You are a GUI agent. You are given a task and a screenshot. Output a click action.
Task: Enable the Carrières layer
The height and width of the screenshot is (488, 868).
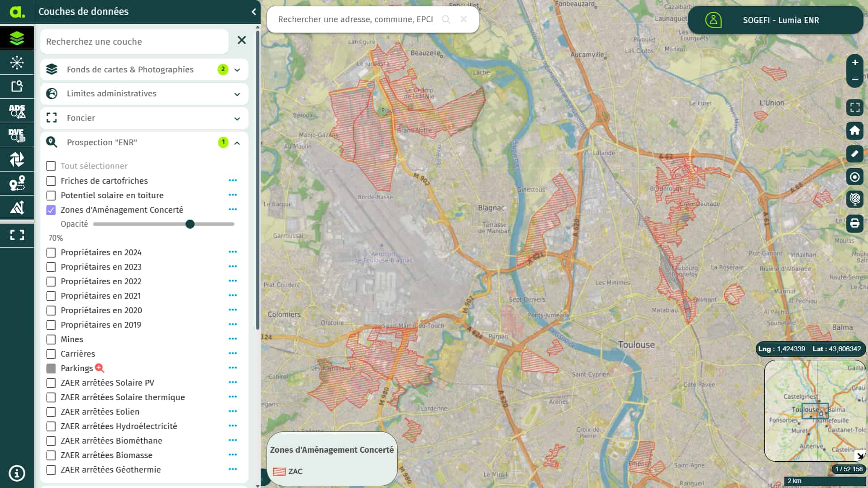tap(51, 354)
